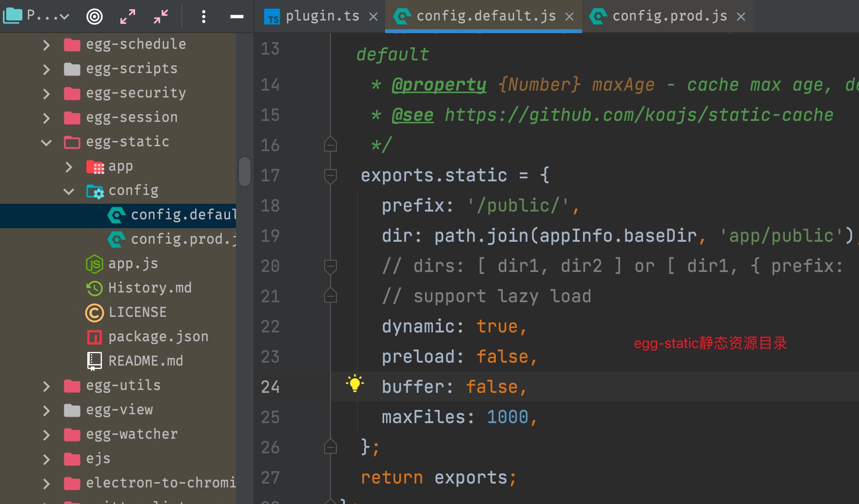859x504 pixels.
Task: Switch to the plugin.ts tab
Action: coord(322,17)
